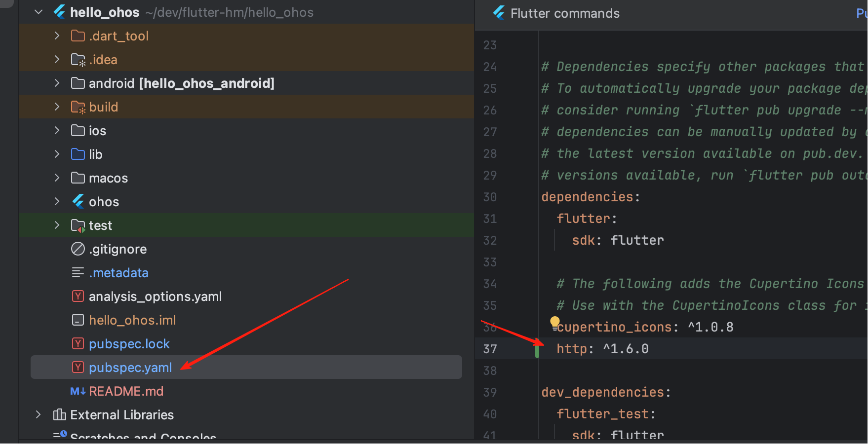Click the pubspec.lock YAML icon

(78, 343)
